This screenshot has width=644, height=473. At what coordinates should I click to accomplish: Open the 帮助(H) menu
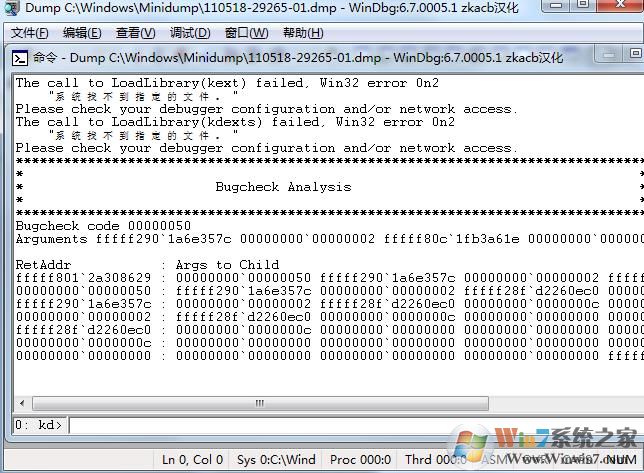pos(303,33)
